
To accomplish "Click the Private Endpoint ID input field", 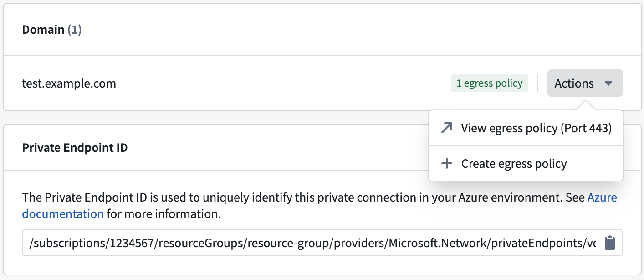I will click(273, 242).
